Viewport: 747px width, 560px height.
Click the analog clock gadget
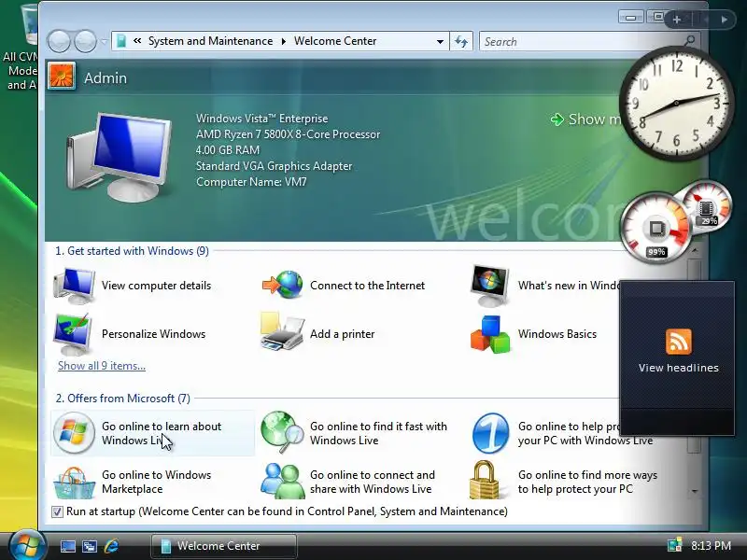point(676,104)
